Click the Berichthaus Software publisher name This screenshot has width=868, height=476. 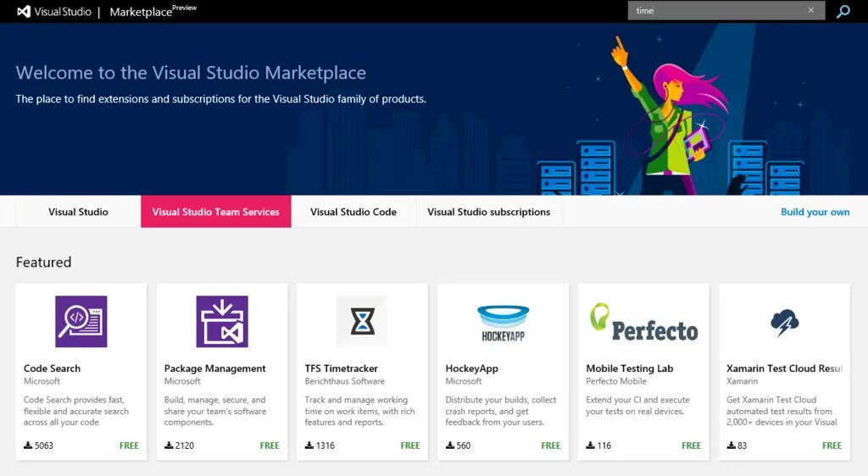pos(344,381)
